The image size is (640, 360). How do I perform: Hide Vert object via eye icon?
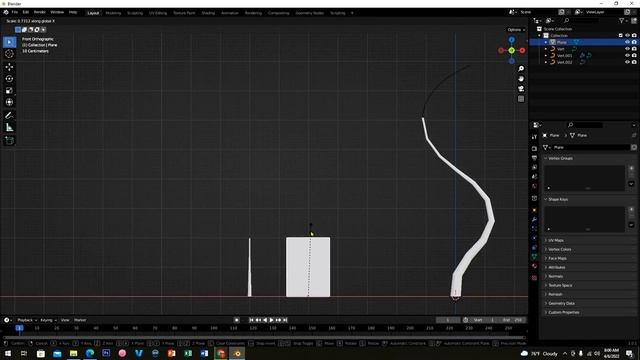[627, 49]
